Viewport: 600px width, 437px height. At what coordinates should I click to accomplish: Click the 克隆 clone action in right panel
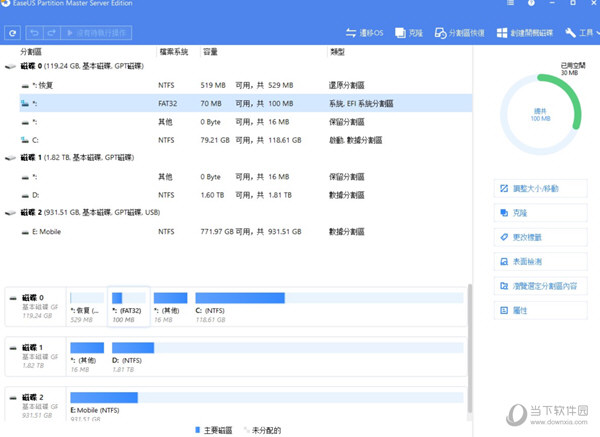click(x=540, y=213)
